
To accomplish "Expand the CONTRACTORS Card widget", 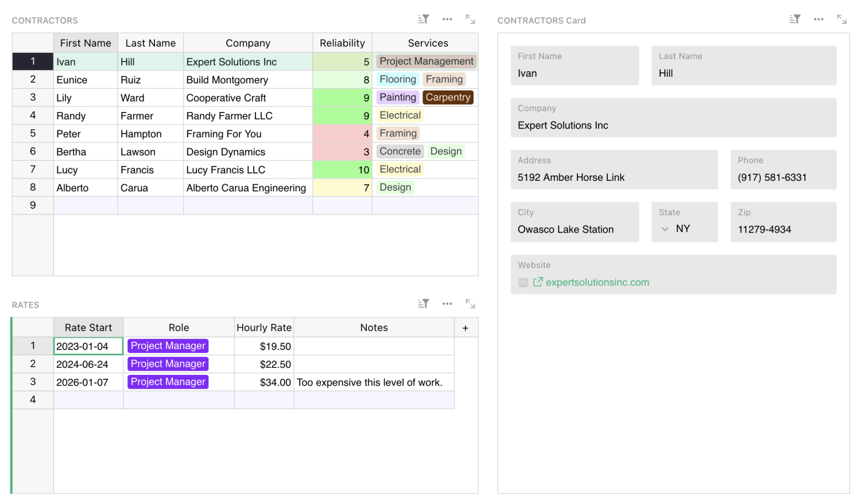I will coord(841,20).
